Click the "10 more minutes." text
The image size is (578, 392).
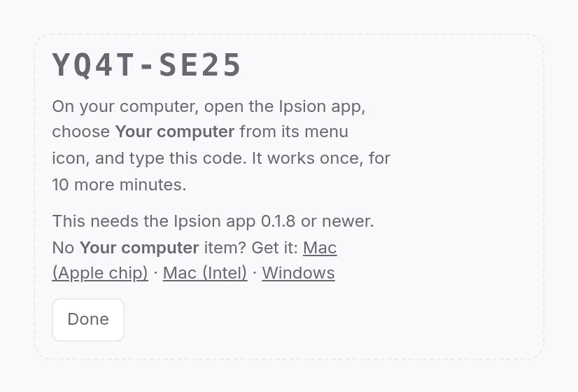tap(119, 185)
